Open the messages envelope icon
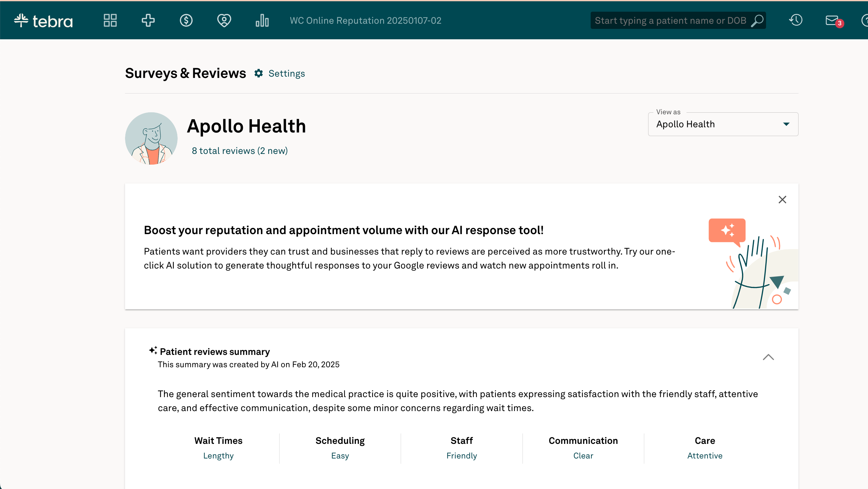 [832, 20]
